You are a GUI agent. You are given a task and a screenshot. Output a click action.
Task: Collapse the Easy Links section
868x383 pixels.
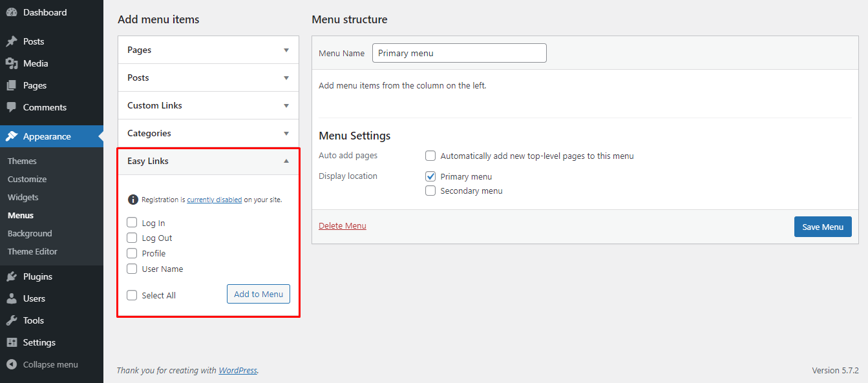286,161
